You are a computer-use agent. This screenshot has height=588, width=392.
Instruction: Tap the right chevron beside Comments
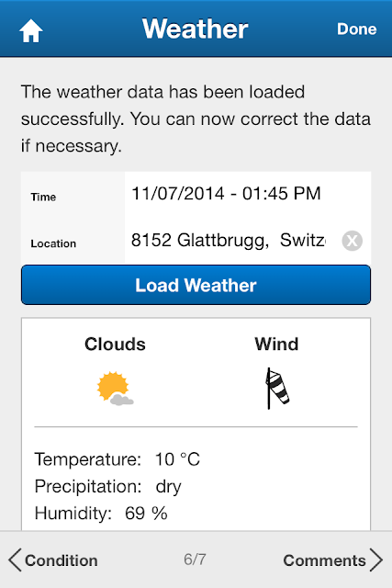[x=375, y=560]
